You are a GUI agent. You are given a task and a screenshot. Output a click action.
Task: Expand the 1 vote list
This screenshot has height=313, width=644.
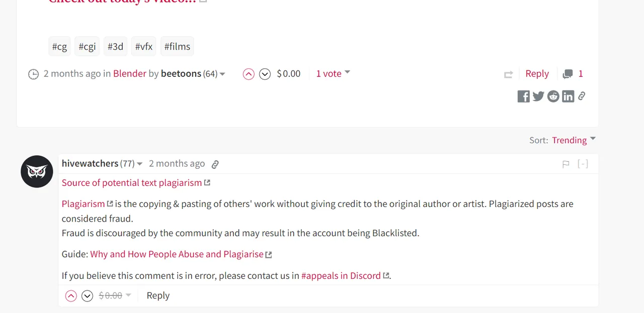tap(333, 74)
